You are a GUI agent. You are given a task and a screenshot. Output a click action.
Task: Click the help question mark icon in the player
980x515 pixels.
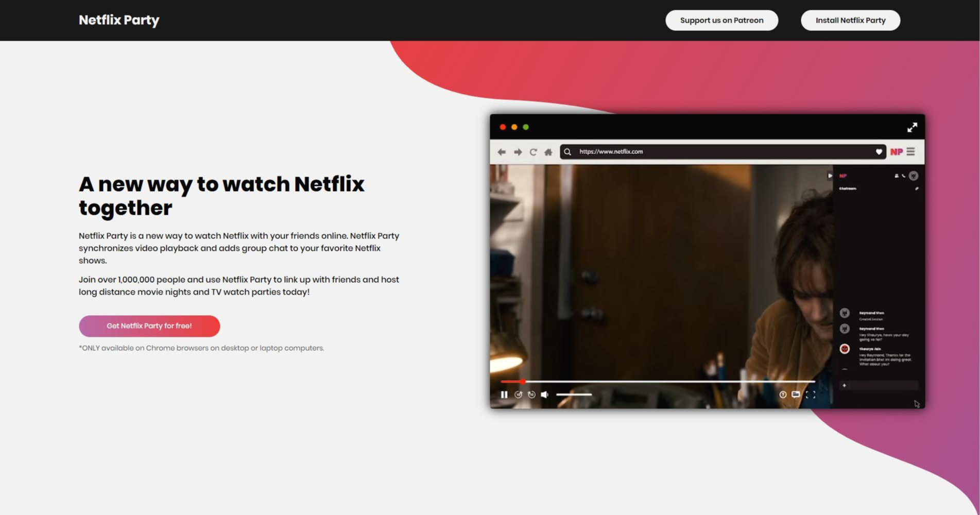pos(783,394)
